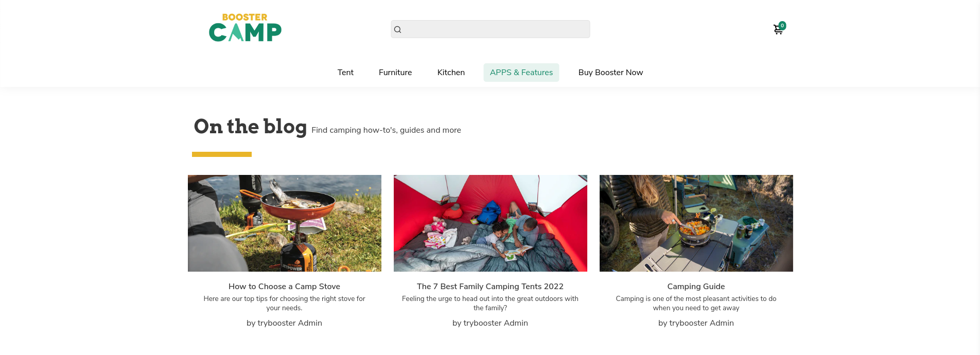The height and width of the screenshot is (355, 980).
Task: Focus the search input field
Action: (x=494, y=29)
